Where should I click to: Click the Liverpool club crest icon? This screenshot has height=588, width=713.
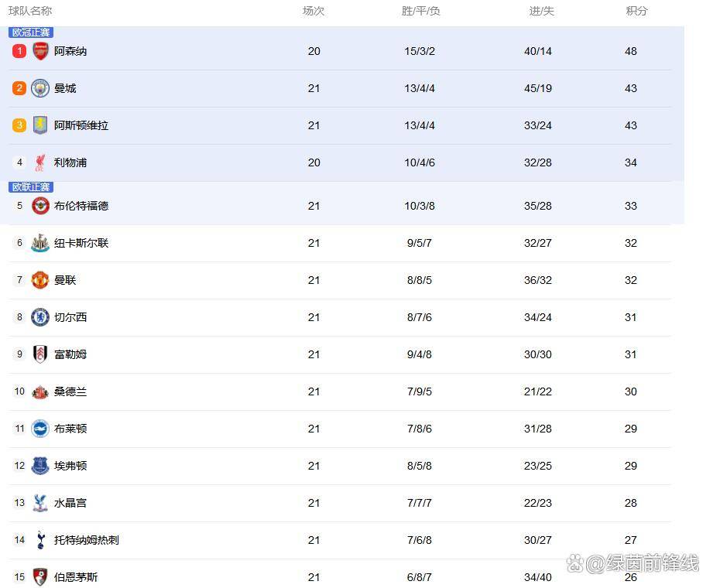coord(40,162)
